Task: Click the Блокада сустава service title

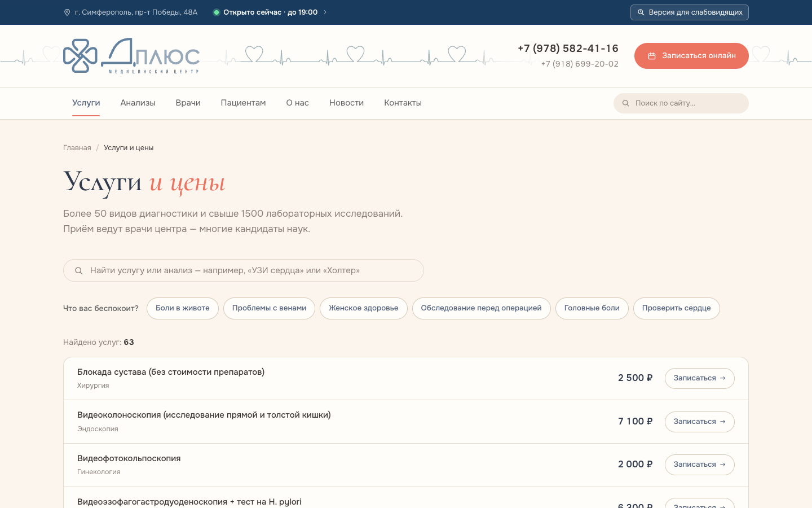Action: [171, 372]
